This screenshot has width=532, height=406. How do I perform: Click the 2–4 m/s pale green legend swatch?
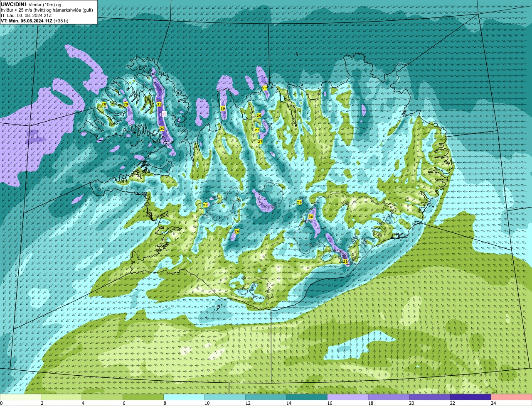pos(62,397)
